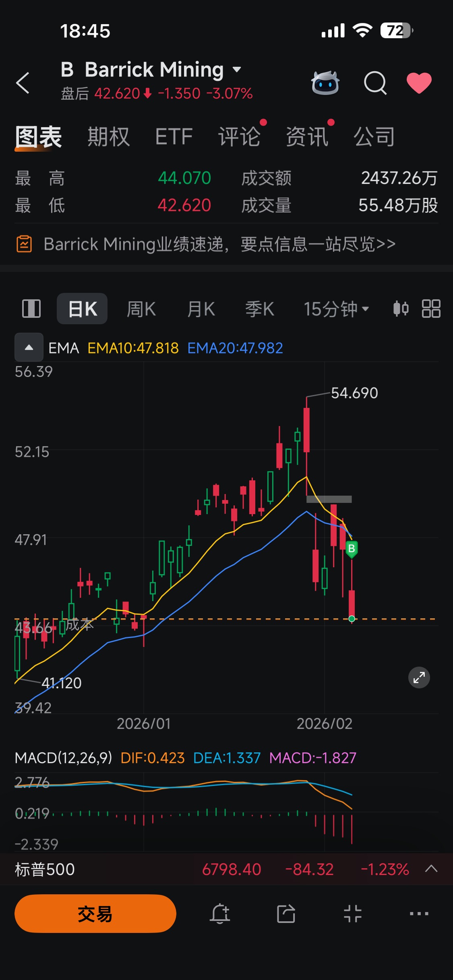This screenshot has width=453, height=980.
Task: Tap the 盘后 42.620 price line
Action: point(157,94)
